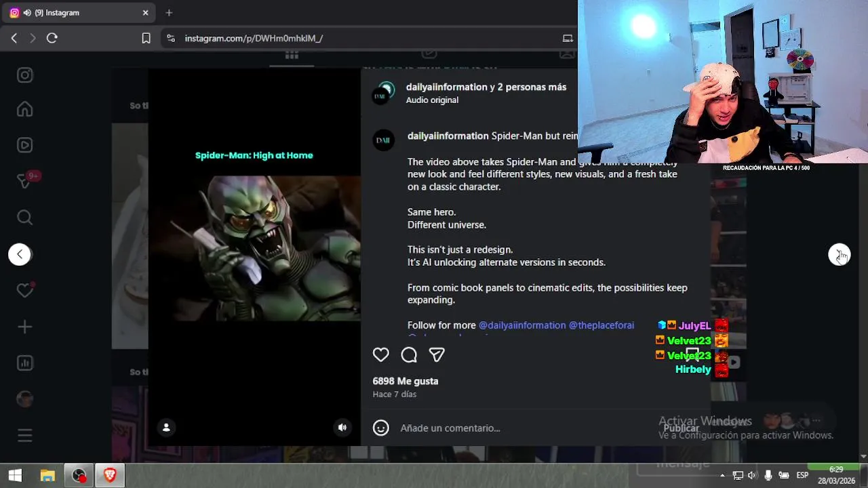Go to next post arrow

point(839,254)
